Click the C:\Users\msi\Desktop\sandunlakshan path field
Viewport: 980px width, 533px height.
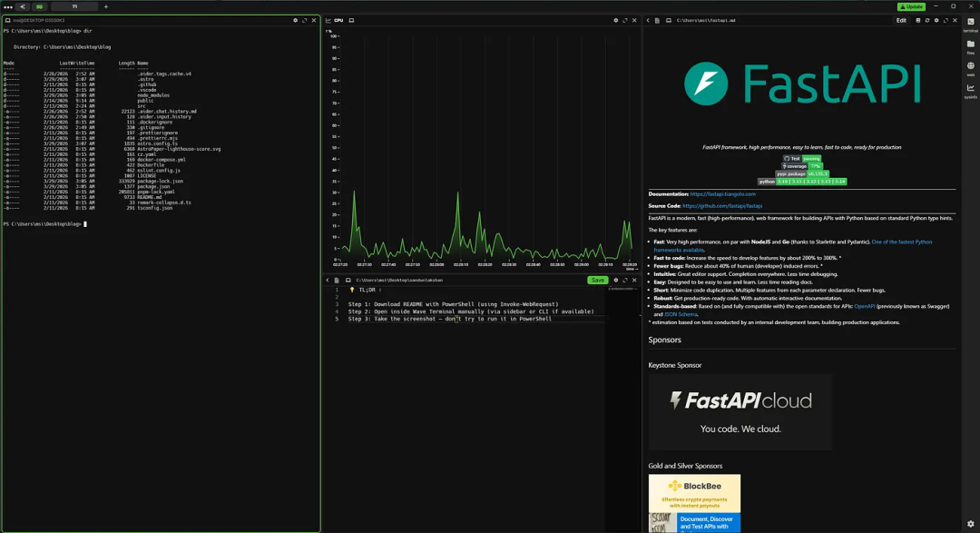pyautogui.click(x=399, y=281)
